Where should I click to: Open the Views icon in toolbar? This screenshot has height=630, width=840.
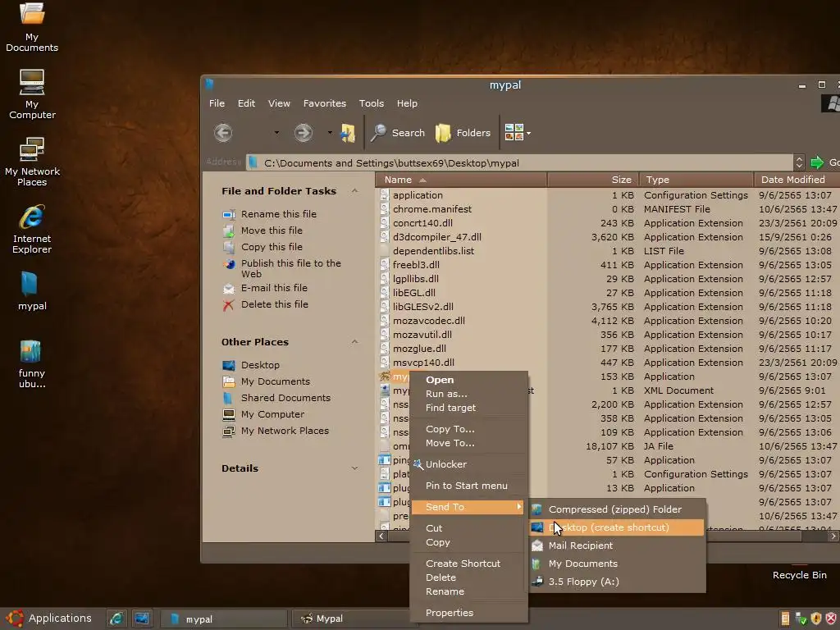514,132
